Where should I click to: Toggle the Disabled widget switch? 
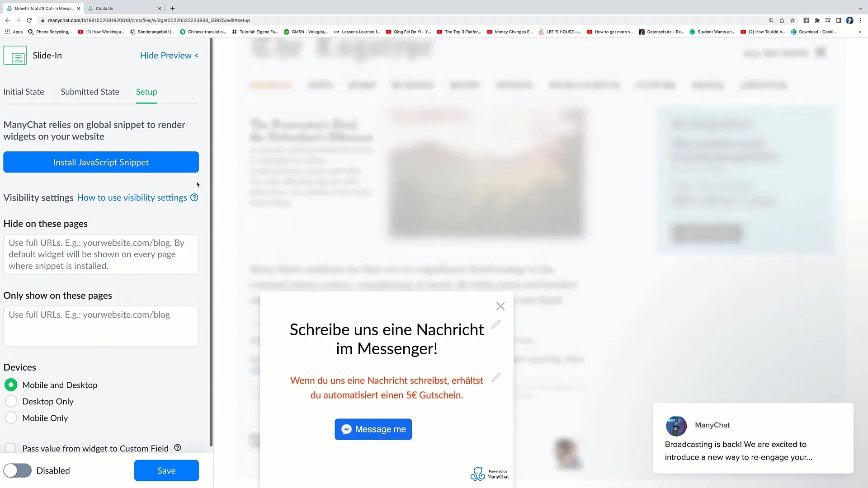(x=18, y=471)
